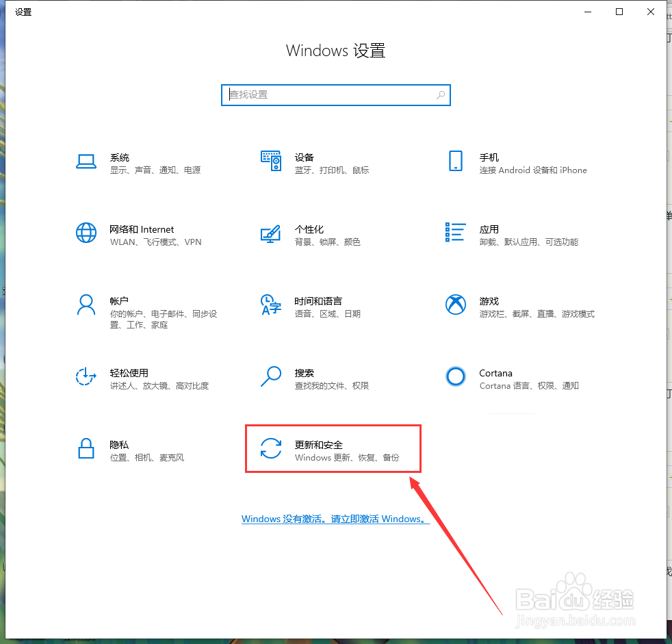Click the WLAN、飞行模式、VPN description
672x644 pixels.
tap(155, 242)
